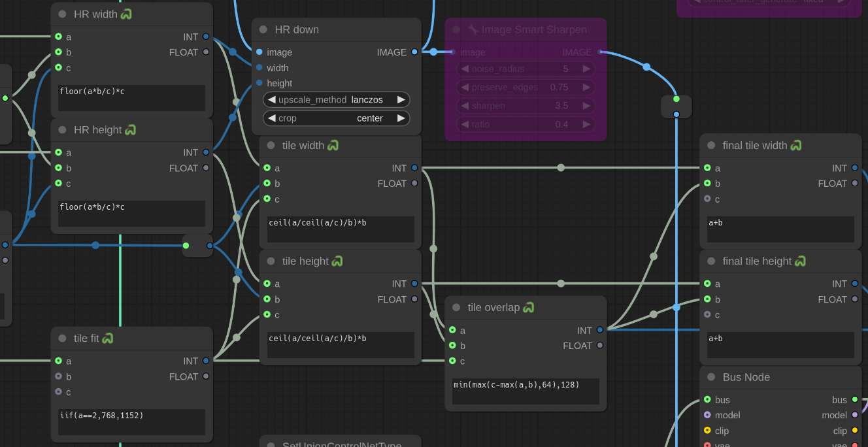The height and width of the screenshot is (447, 868).
Task: Step crop option back with left arrow
Action: 271,118
